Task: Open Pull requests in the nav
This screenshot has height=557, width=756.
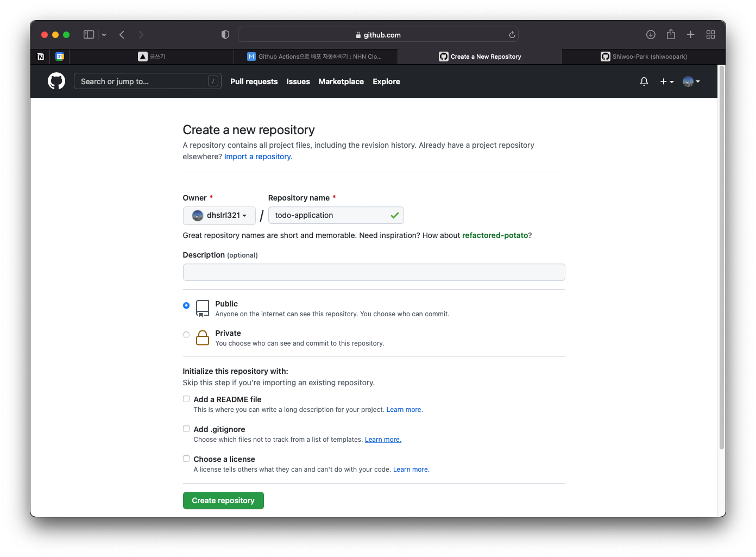Action: coord(254,82)
